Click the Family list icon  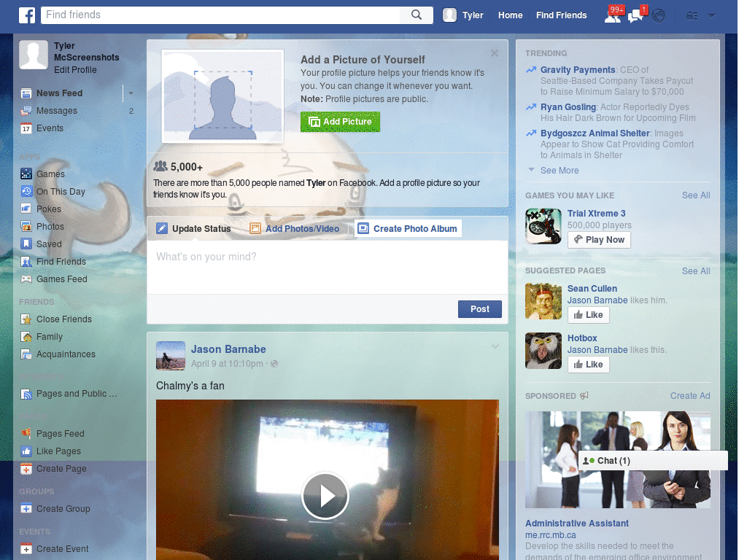pos(26,337)
